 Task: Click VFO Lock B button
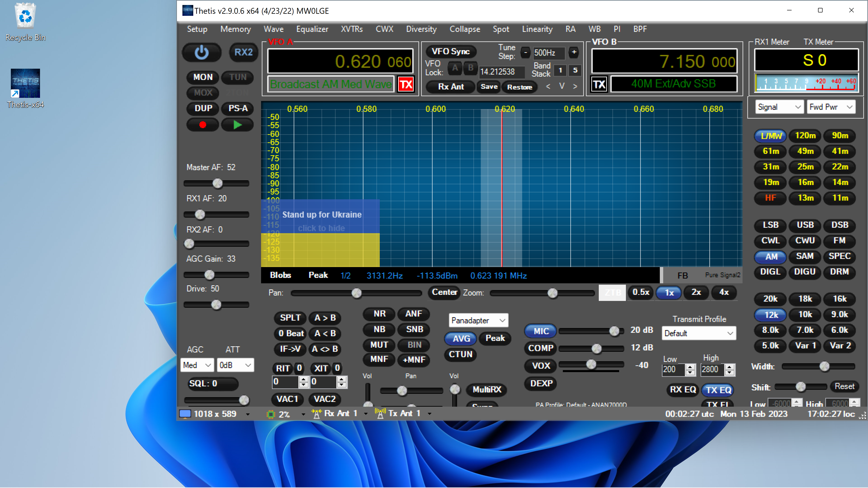tap(470, 68)
